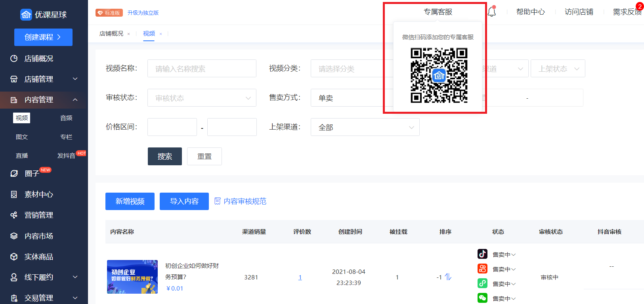Image resolution: width=644 pixels, height=304 pixels.
Task: Click the 搜索 button
Action: (x=165, y=156)
